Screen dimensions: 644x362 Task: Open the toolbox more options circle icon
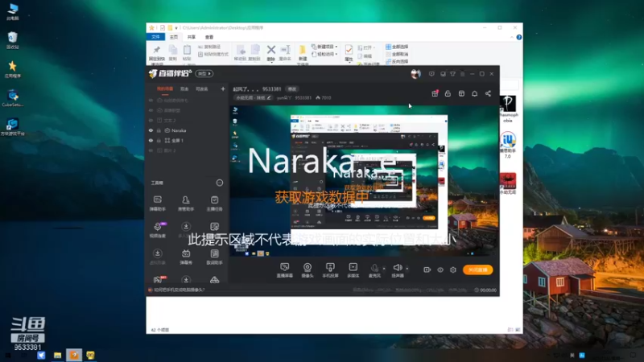tap(219, 183)
